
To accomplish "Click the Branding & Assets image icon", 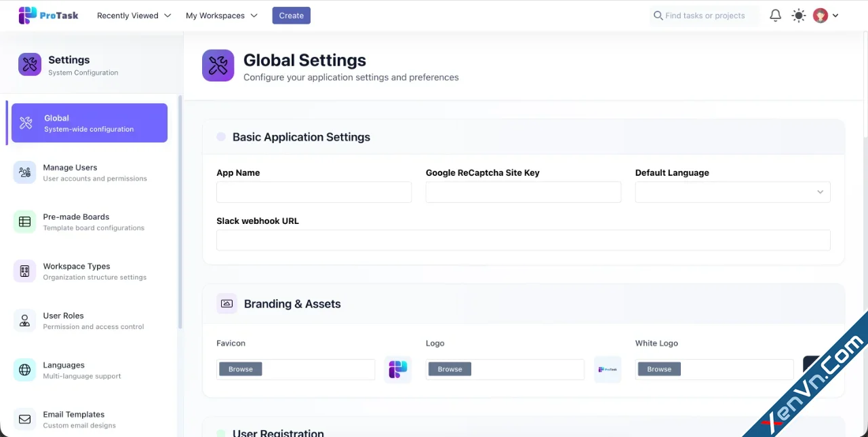I will point(226,303).
